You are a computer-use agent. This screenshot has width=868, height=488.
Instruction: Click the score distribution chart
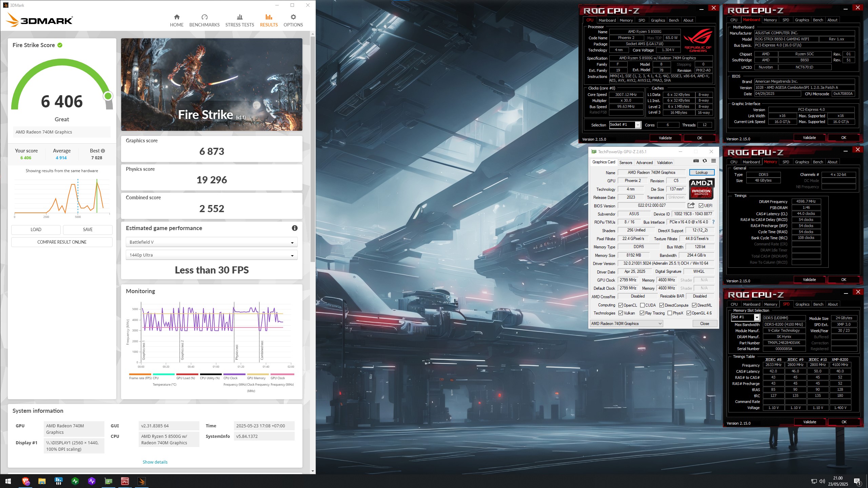(x=62, y=198)
